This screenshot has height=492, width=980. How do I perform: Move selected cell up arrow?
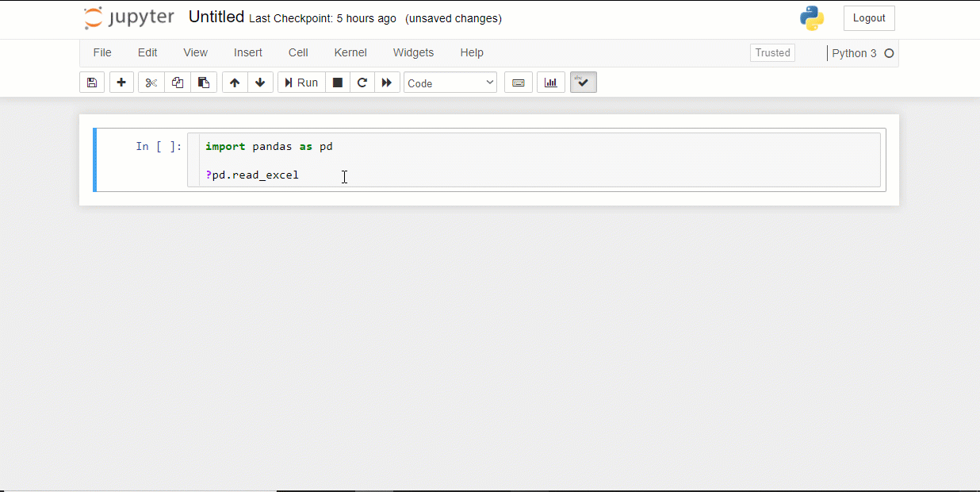235,83
